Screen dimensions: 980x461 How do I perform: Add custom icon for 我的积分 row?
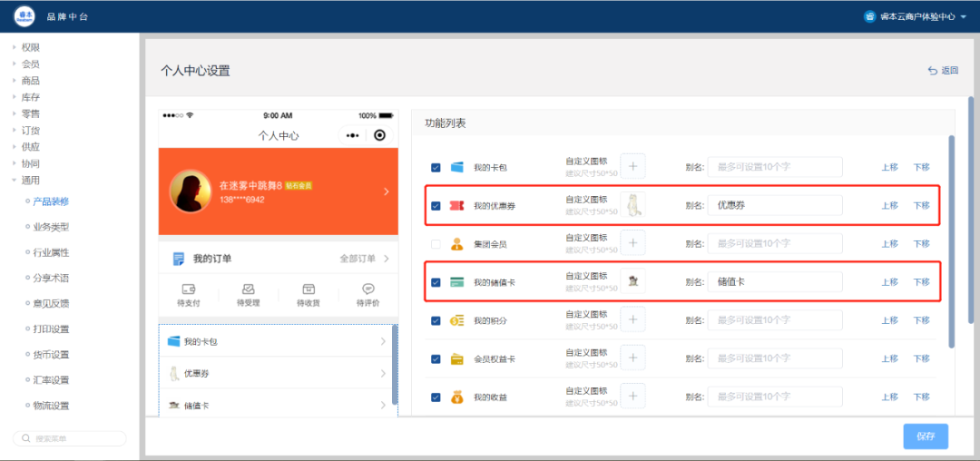[632, 319]
